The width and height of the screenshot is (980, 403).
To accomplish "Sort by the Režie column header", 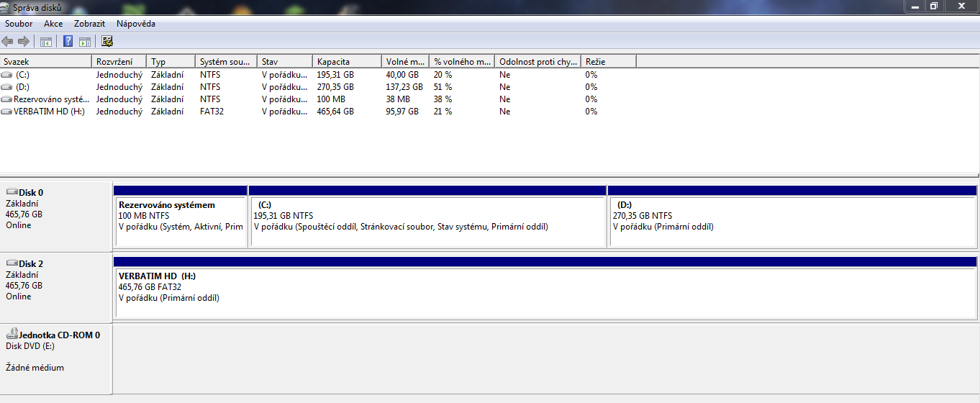I will click(x=609, y=62).
